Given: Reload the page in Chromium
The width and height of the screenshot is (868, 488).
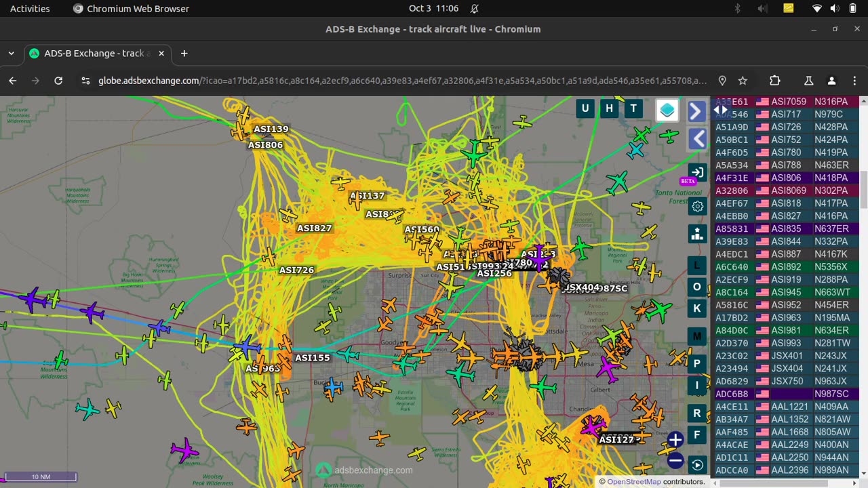Looking at the screenshot, I should tap(58, 81).
